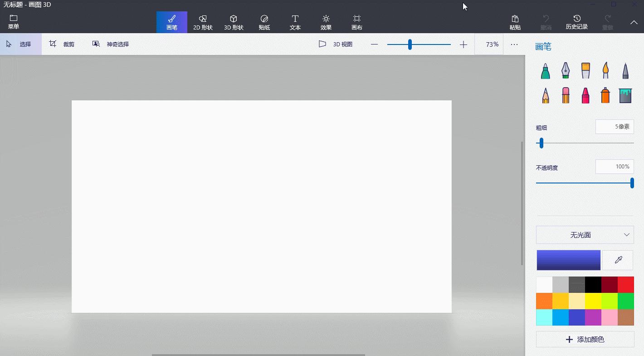The height and width of the screenshot is (356, 644).
Task: Open the 3D 形状 tab
Action: [234, 22]
